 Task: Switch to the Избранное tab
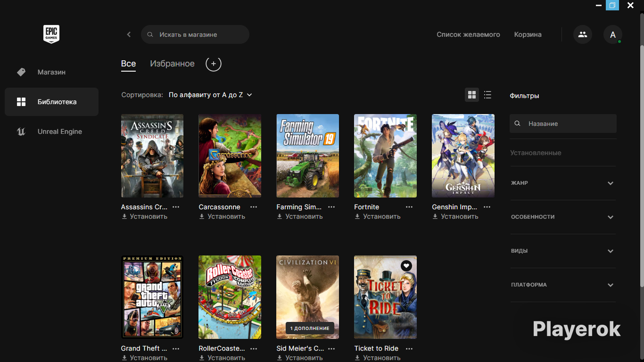tap(172, 64)
